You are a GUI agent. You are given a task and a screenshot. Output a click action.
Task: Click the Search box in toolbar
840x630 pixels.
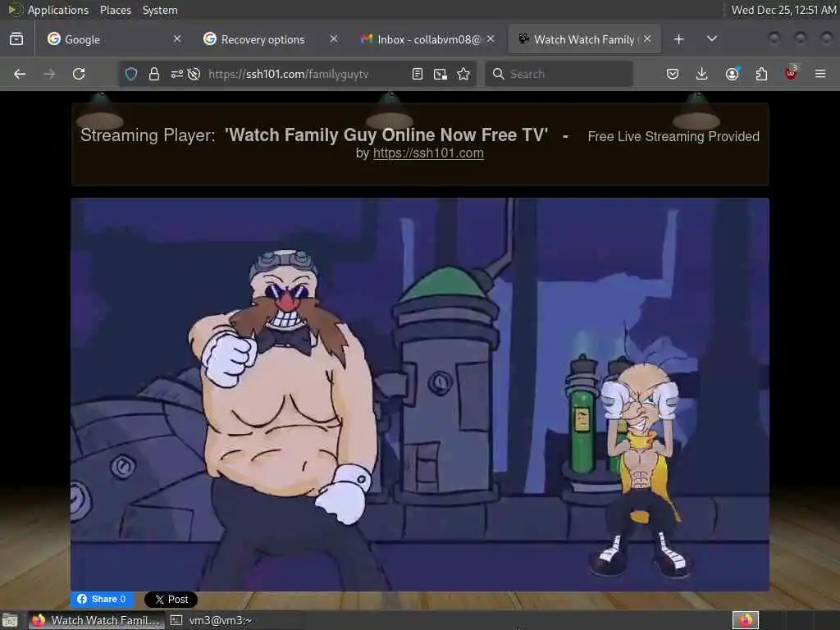coord(559,74)
